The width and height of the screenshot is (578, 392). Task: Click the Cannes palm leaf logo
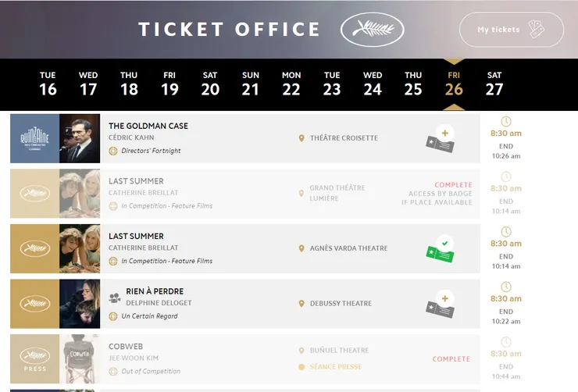point(373,30)
